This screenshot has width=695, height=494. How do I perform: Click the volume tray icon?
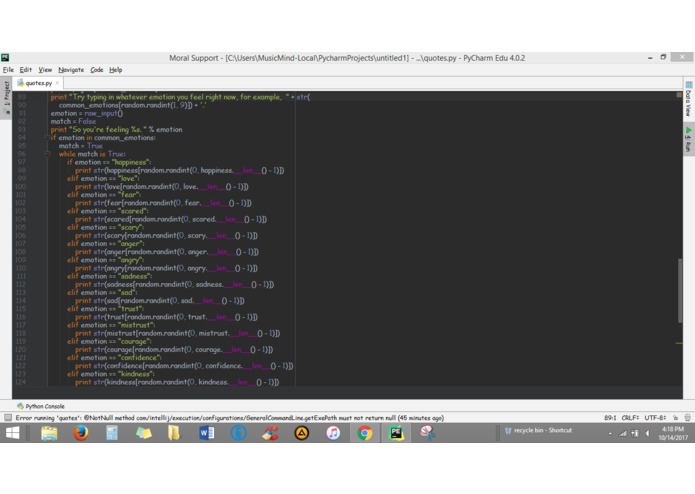pyautogui.click(x=647, y=434)
